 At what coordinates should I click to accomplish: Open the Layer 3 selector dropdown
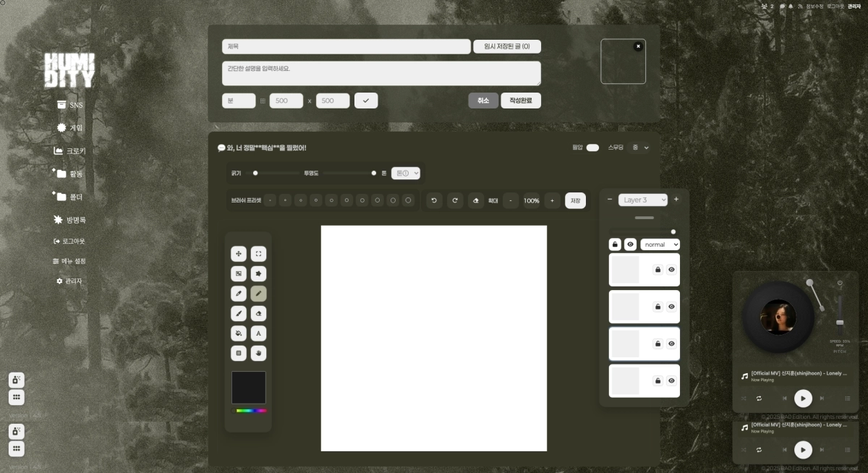[642, 200]
